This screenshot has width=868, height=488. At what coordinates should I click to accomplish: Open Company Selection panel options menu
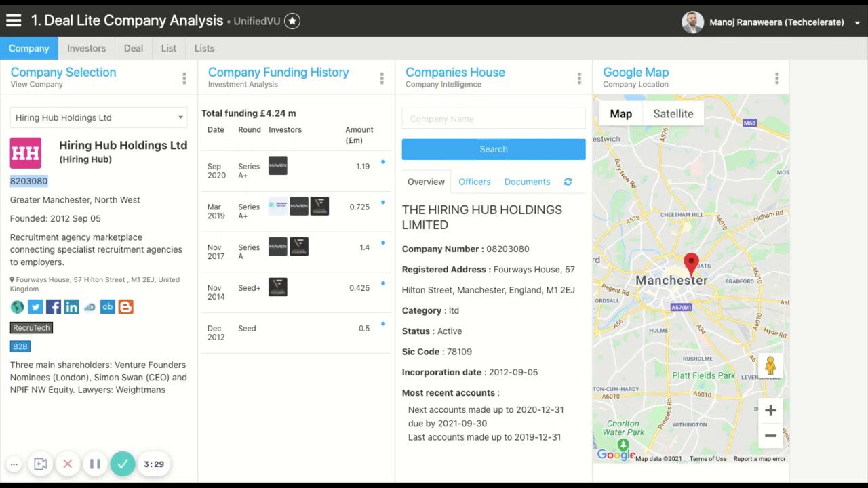[184, 79]
